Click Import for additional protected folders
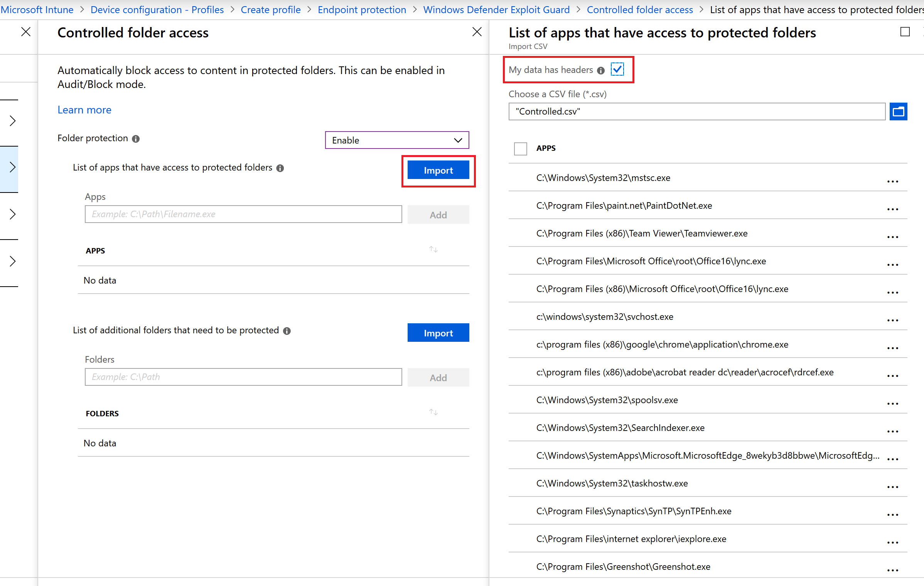The width and height of the screenshot is (924, 586). 438,333
